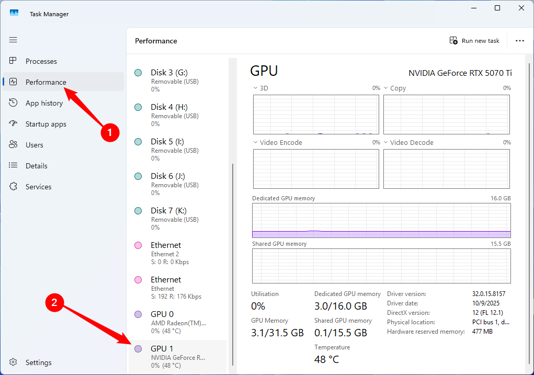Minimize the Task Manager window
This screenshot has width=534, height=375.
[x=474, y=8]
